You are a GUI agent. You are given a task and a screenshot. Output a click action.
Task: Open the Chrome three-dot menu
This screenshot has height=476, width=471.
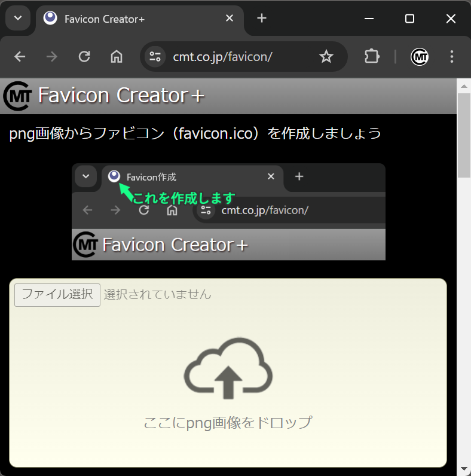click(x=452, y=57)
